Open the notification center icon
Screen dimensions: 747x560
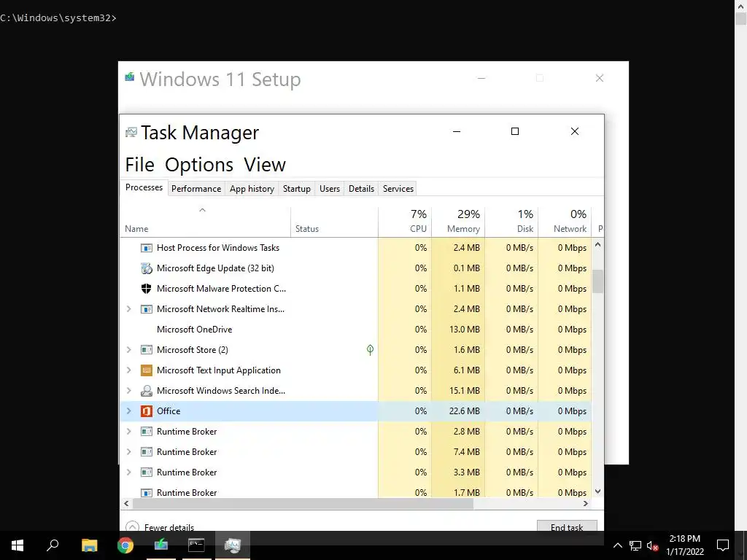point(723,545)
